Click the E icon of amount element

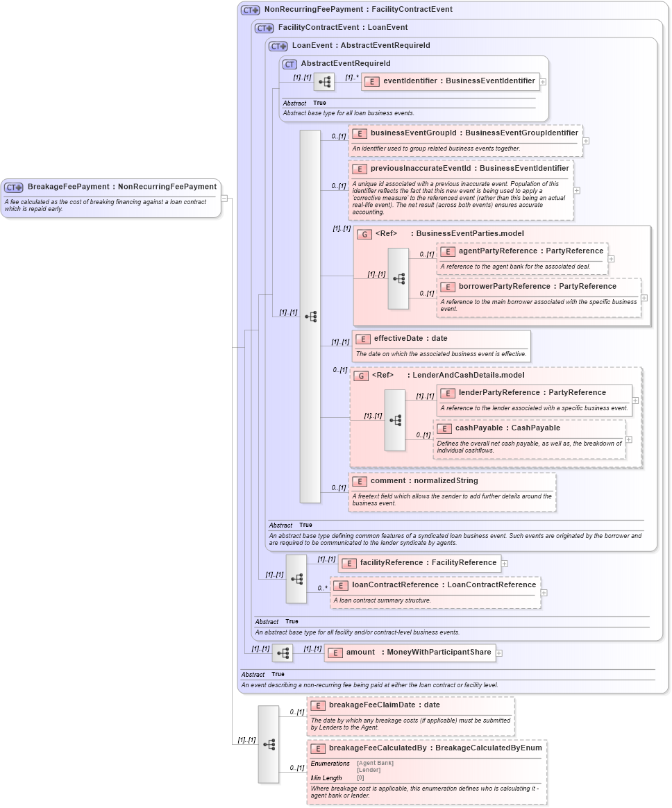335,653
